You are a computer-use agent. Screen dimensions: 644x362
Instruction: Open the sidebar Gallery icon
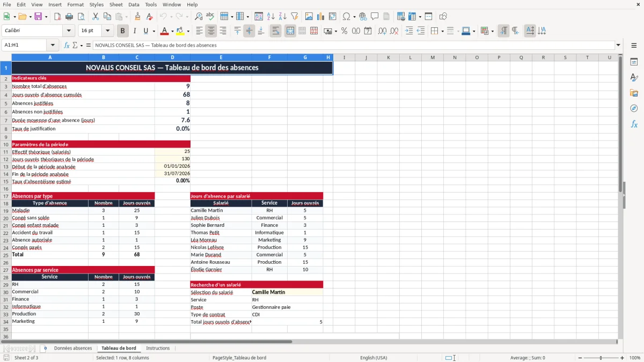pos(634,93)
